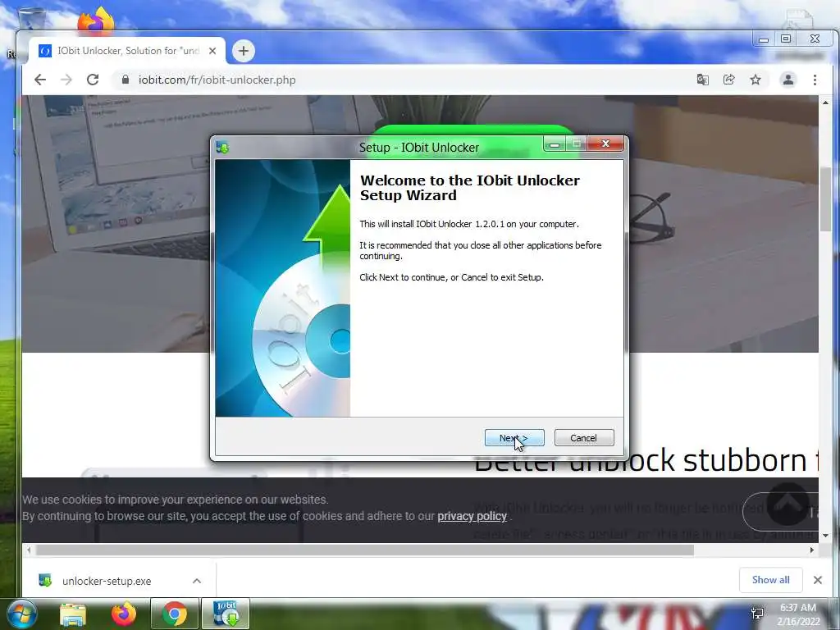The image size is (840, 630).
Task: Share this page using share icon
Action: (x=728, y=80)
